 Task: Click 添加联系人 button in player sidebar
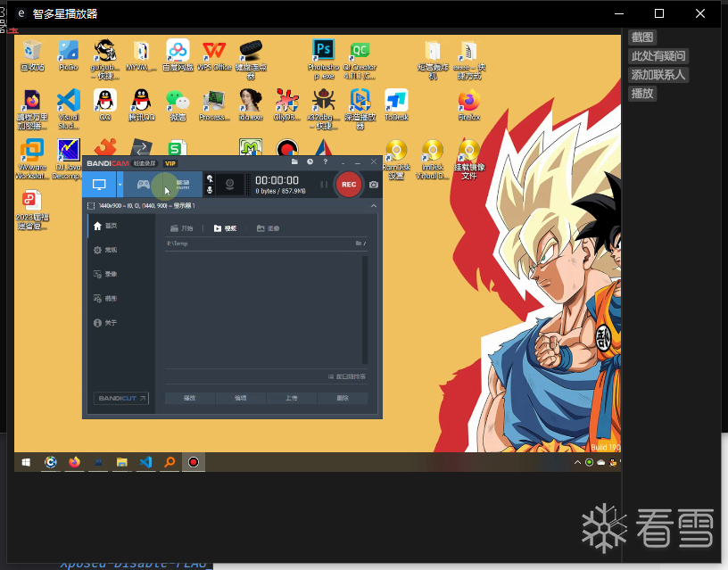coord(658,75)
